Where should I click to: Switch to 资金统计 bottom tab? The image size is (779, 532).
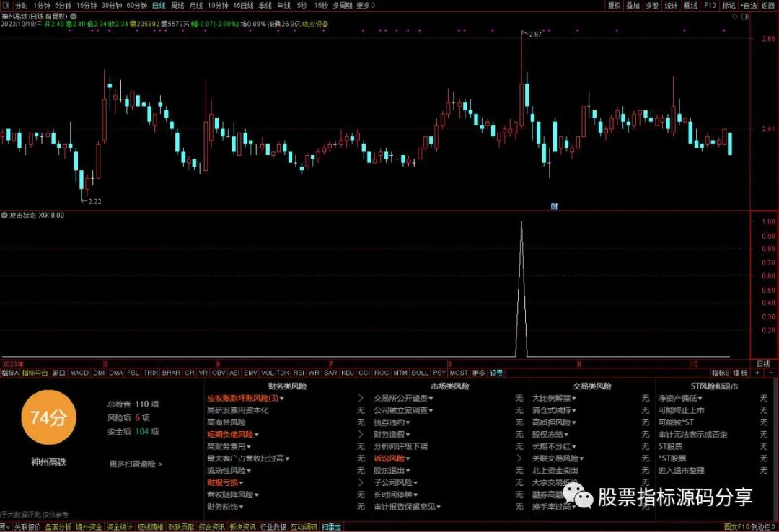click(x=120, y=527)
